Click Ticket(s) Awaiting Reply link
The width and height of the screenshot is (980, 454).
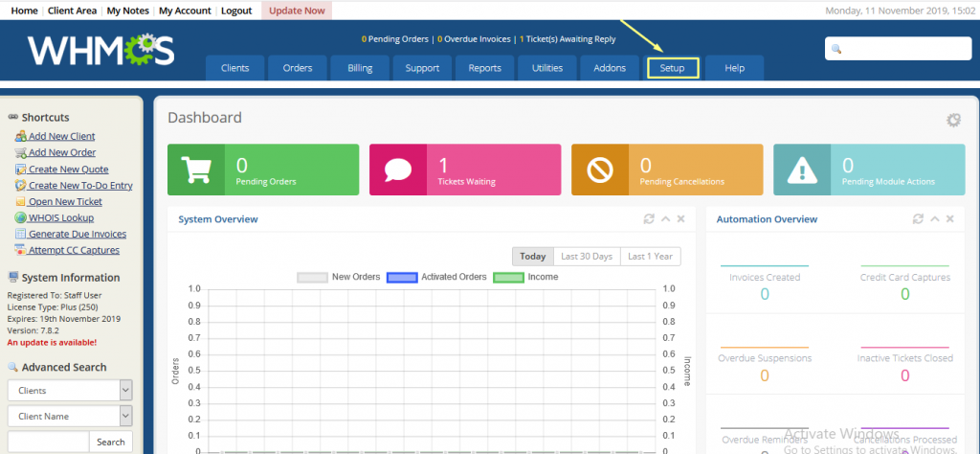pos(568,39)
